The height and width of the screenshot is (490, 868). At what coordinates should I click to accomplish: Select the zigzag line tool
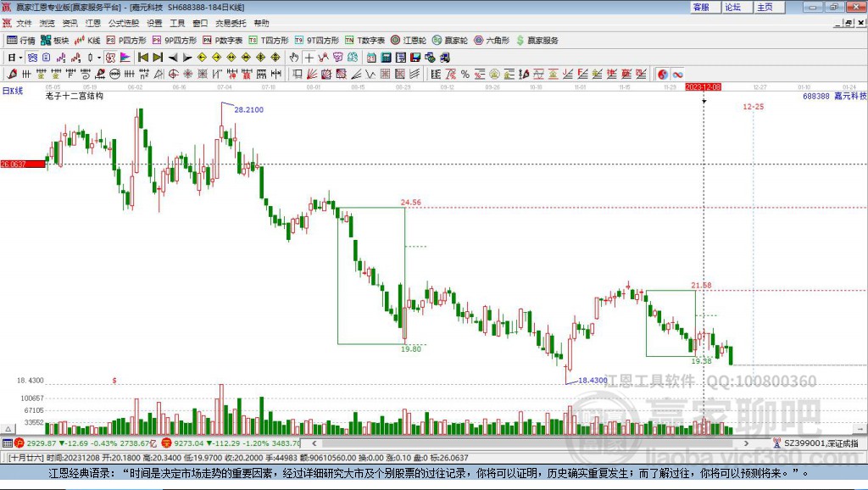point(370,75)
